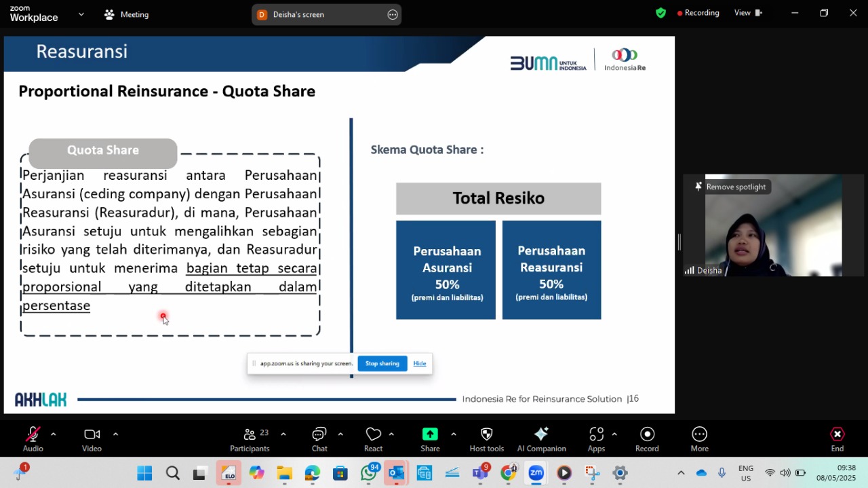
Task: Click the green Share screen icon
Action: click(430, 434)
